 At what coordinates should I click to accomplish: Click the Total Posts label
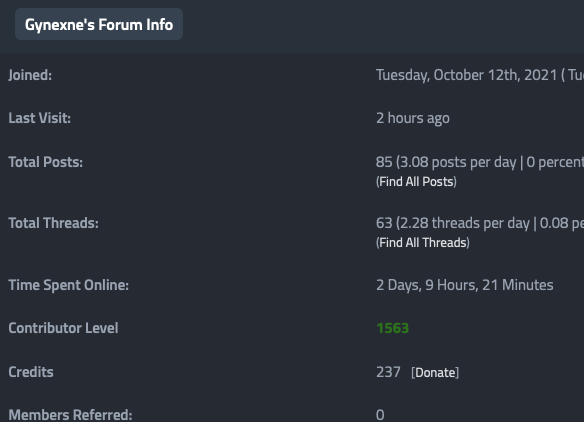tap(45, 162)
